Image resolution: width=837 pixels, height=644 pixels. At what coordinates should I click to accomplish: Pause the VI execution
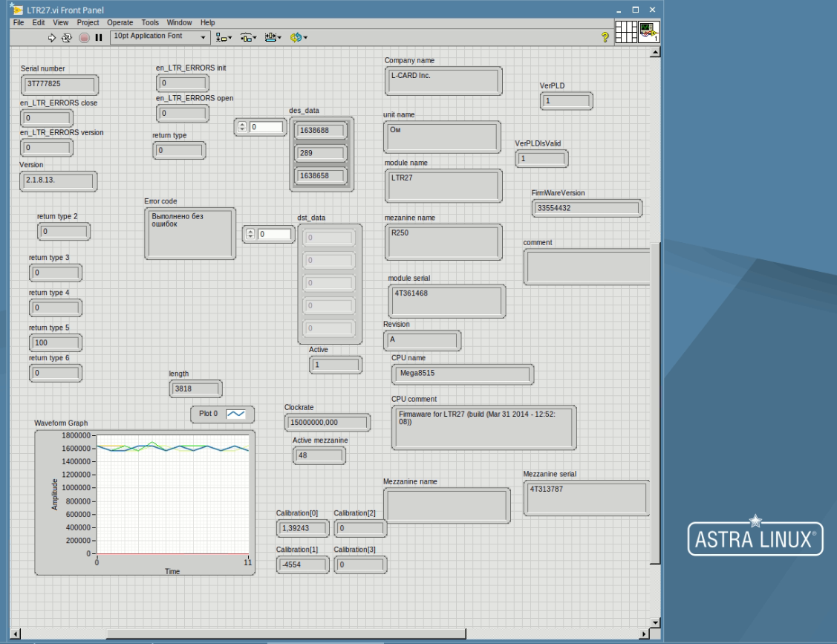click(x=99, y=37)
